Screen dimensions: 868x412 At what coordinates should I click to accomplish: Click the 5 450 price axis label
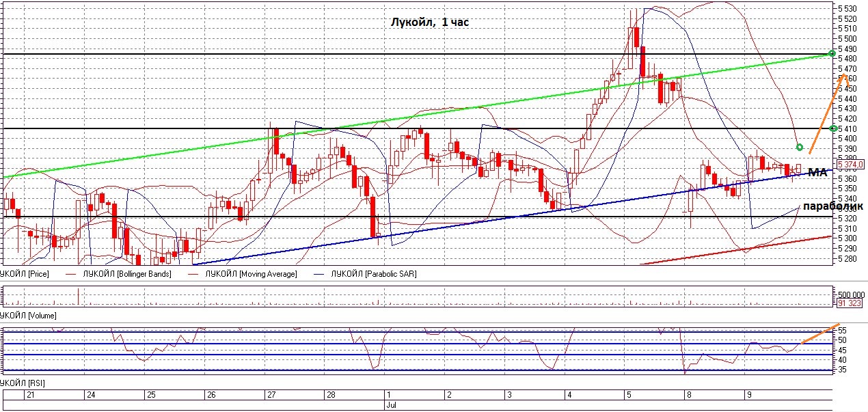click(x=847, y=89)
